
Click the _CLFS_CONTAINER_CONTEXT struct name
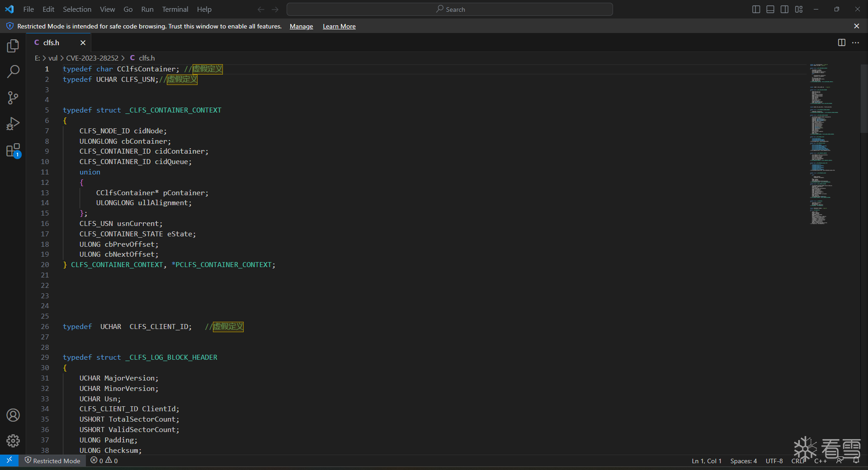174,110
